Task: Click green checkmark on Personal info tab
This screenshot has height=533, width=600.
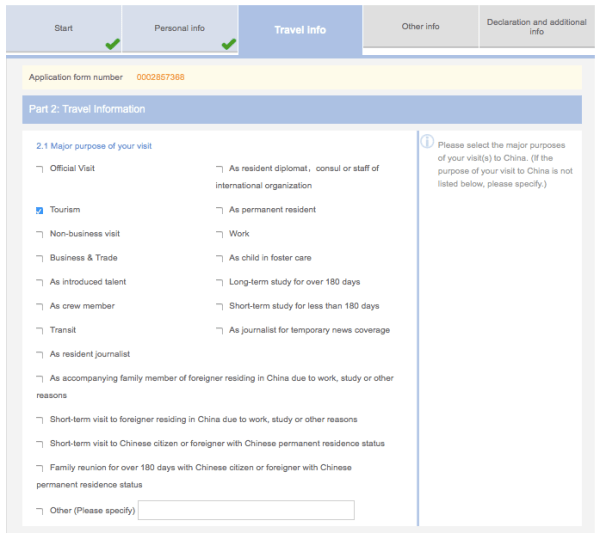Action: [228, 44]
